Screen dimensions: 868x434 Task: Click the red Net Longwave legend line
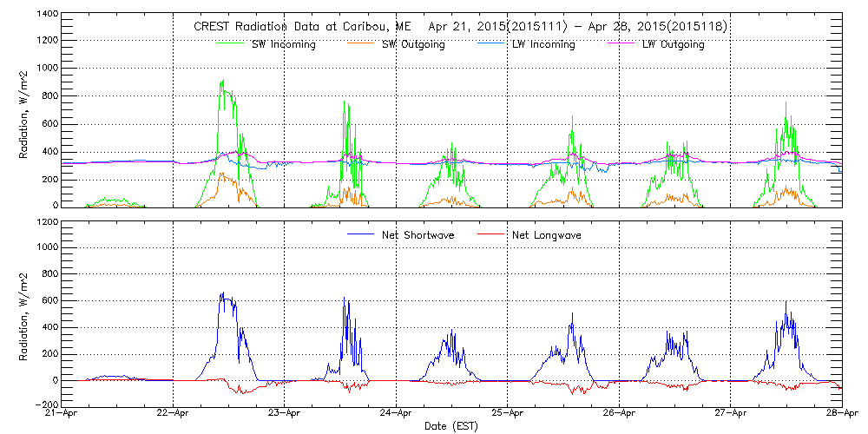492,234
